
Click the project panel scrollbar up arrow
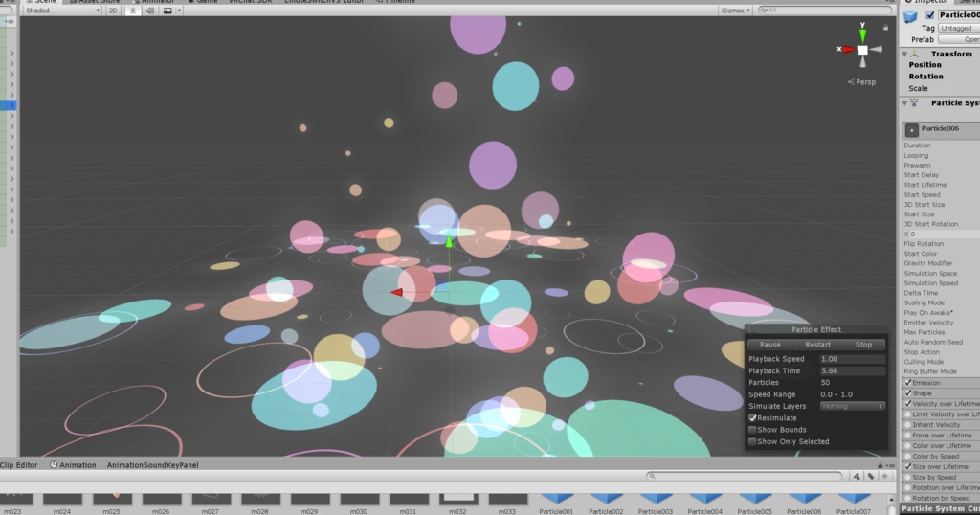tap(891, 500)
